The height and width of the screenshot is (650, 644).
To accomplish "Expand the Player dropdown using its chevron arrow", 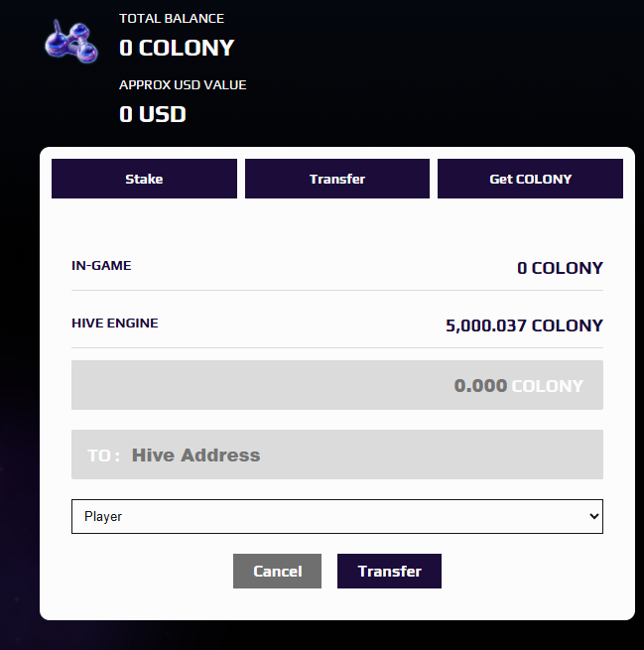I will (x=593, y=516).
